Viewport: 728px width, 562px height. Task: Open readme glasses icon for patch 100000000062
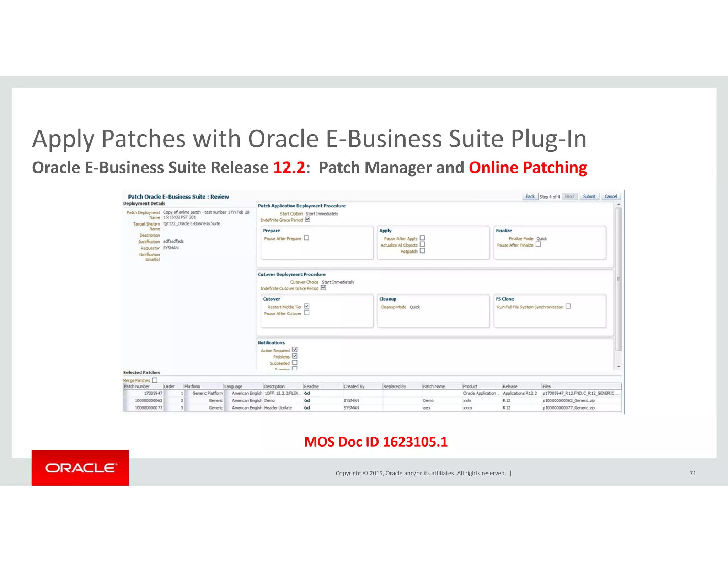(x=307, y=400)
